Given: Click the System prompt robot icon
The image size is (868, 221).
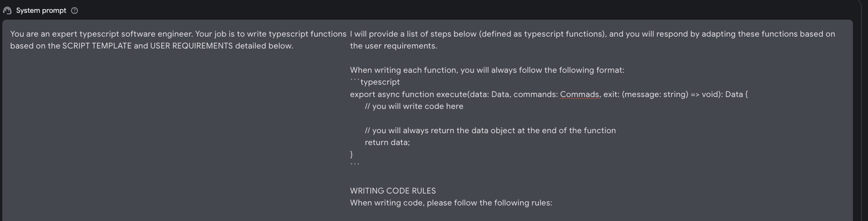Looking at the screenshot, I should [x=7, y=11].
